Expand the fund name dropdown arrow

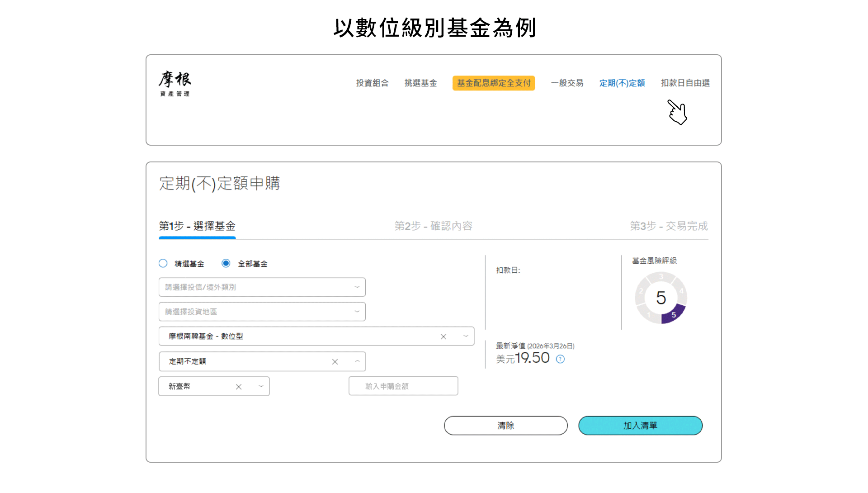coord(466,336)
